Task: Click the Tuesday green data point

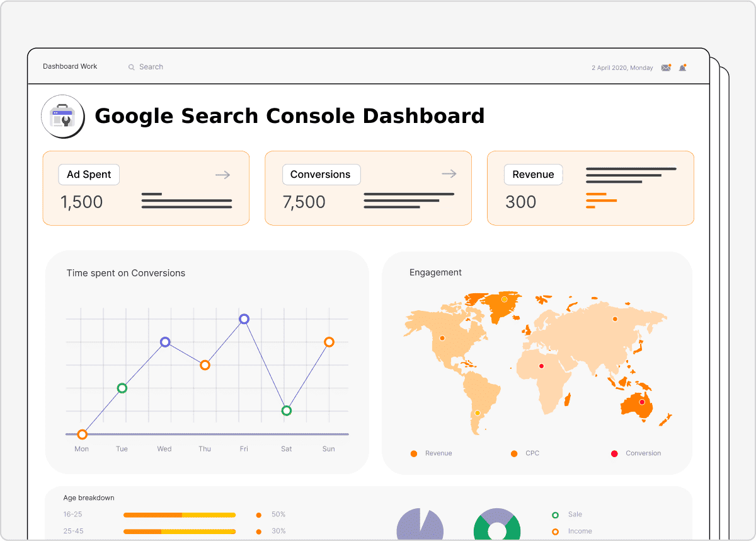Action: [122, 388]
